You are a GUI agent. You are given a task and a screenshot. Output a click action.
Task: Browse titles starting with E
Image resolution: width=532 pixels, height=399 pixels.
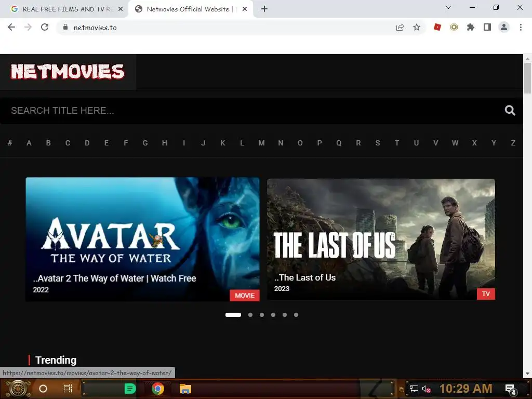[107, 143]
